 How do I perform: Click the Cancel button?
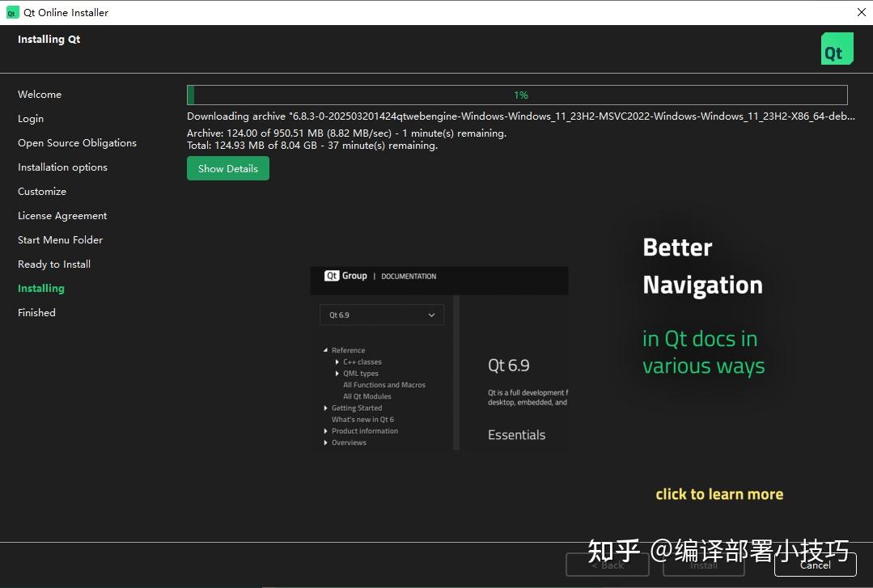pyautogui.click(x=815, y=565)
